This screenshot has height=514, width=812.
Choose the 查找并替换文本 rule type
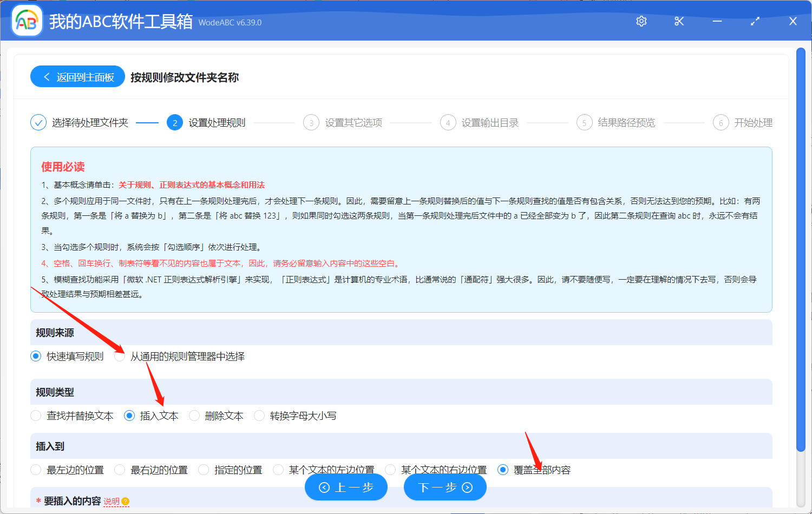coord(36,416)
